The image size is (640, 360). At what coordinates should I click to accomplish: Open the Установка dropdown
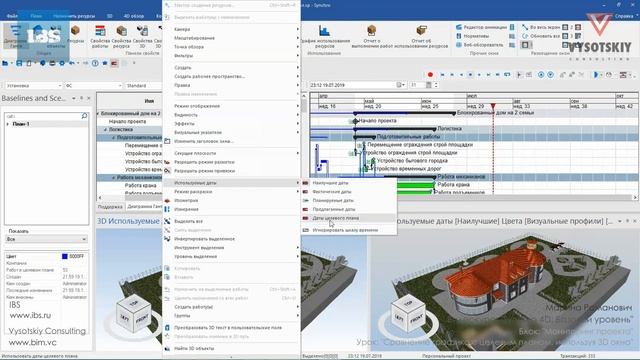pos(34,86)
